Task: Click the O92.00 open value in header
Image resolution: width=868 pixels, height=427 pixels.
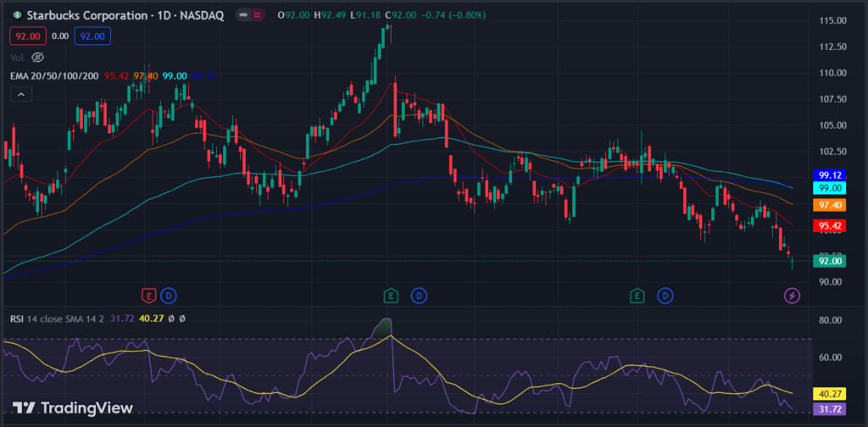Action: tap(293, 15)
